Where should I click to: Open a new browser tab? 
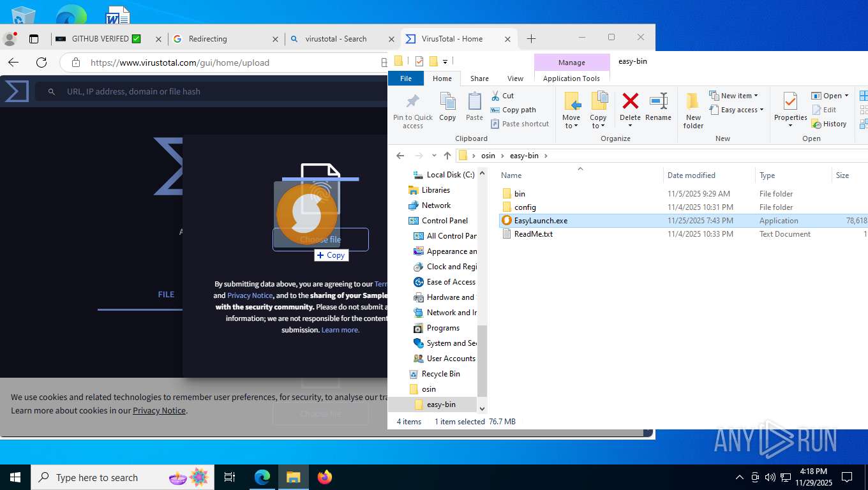tap(531, 39)
